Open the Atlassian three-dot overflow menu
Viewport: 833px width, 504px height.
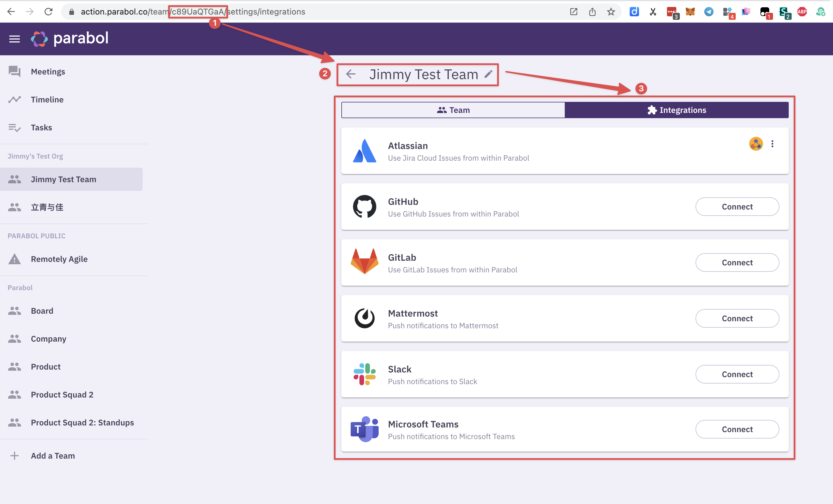point(772,143)
